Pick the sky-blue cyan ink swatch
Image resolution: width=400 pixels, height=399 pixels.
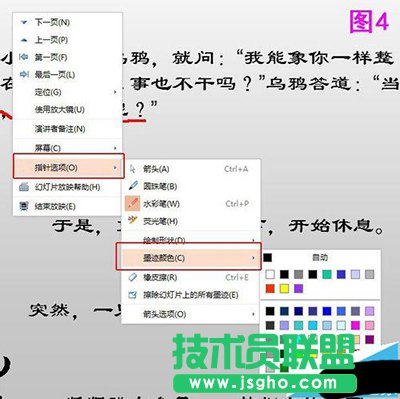[313, 325]
